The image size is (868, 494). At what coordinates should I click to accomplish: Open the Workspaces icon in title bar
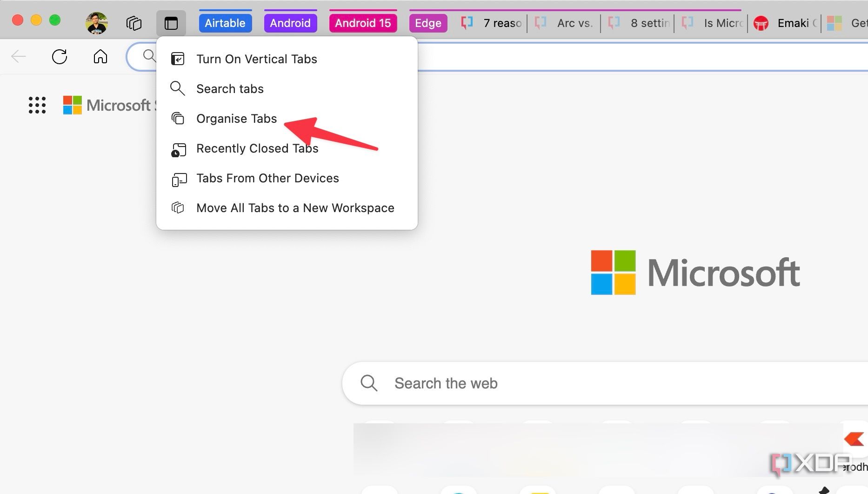pyautogui.click(x=134, y=23)
